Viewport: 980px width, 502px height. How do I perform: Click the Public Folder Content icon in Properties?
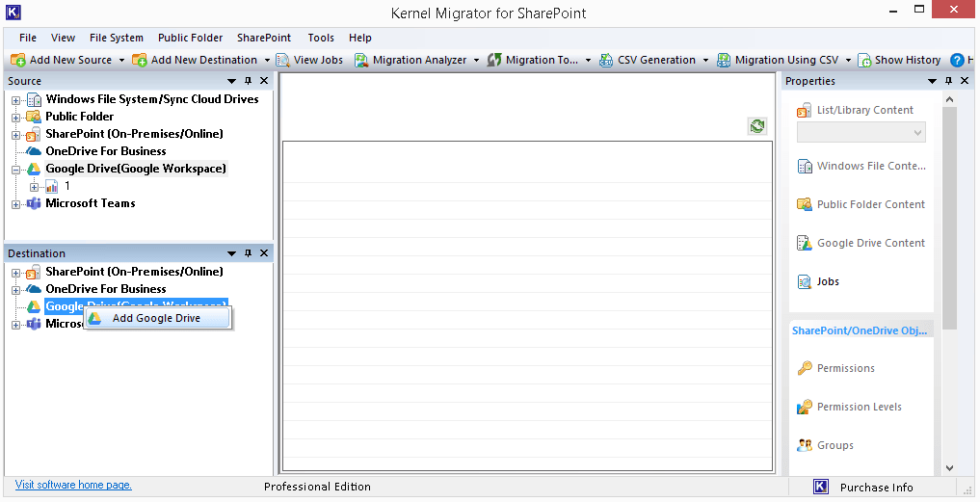804,204
